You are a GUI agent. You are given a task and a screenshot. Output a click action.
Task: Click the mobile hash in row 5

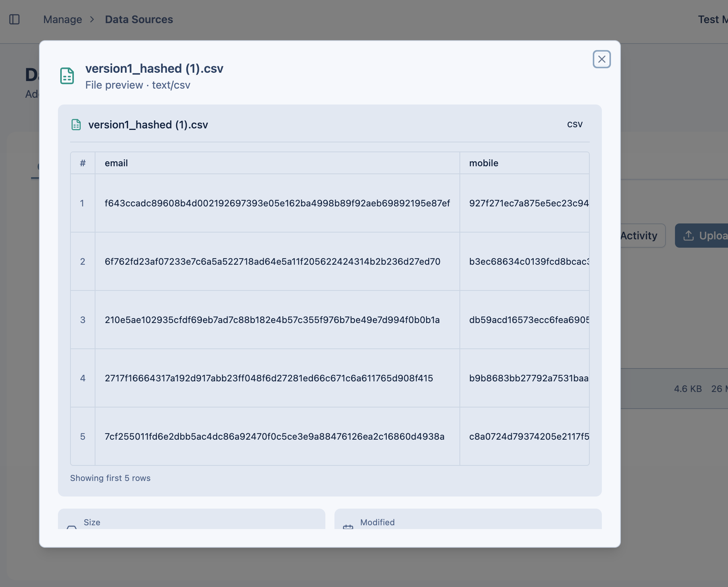tap(529, 437)
